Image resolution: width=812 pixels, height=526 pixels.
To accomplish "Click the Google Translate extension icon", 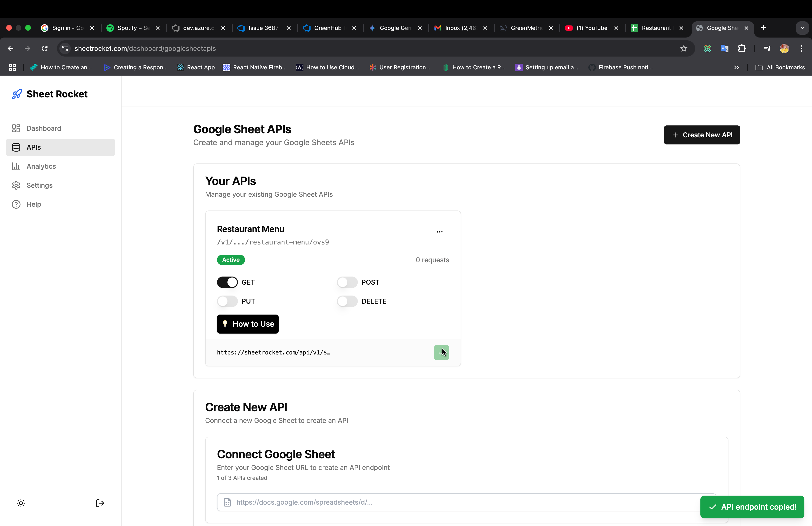I will (x=724, y=48).
